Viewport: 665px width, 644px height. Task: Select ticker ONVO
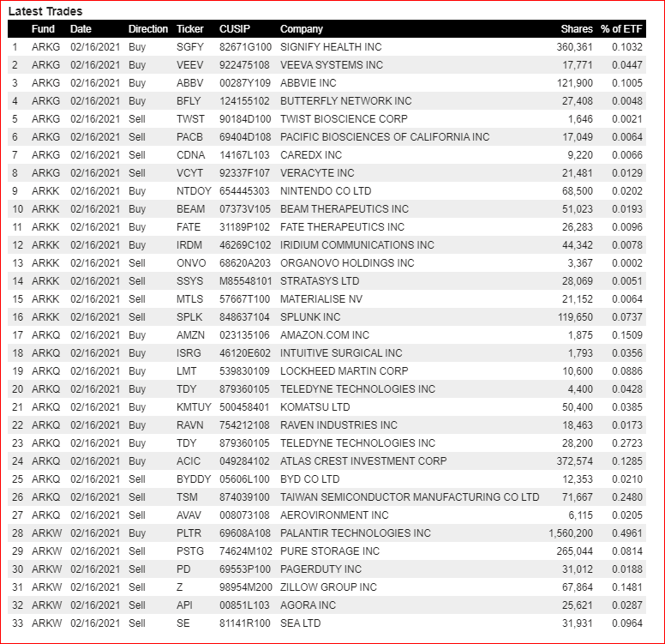191,263
